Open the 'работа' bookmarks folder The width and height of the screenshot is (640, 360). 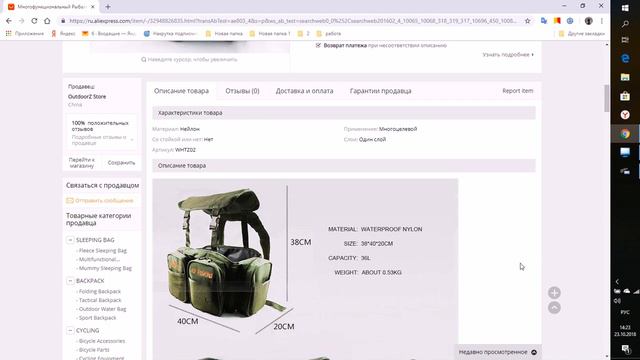[x=329, y=33]
